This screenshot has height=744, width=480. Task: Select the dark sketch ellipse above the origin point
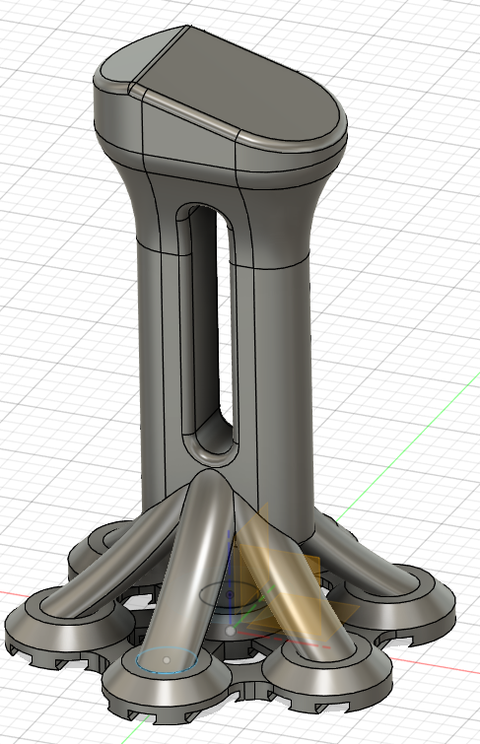click(229, 594)
